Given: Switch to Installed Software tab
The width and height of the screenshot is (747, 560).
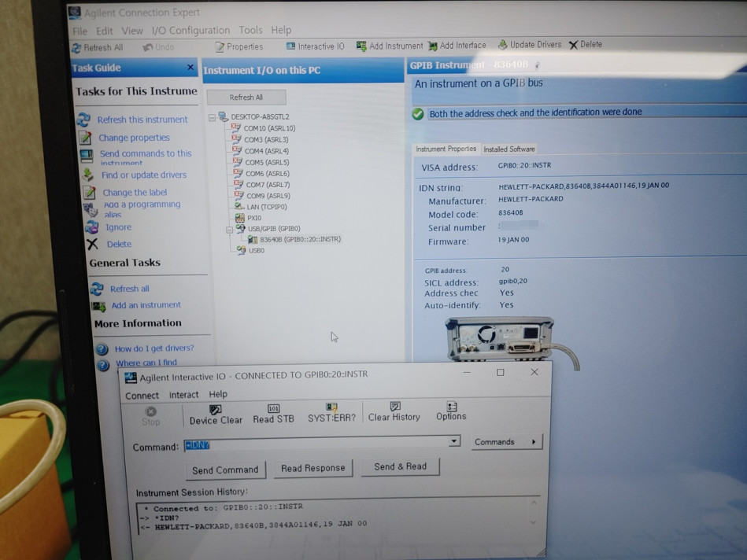Looking at the screenshot, I should tap(509, 149).
